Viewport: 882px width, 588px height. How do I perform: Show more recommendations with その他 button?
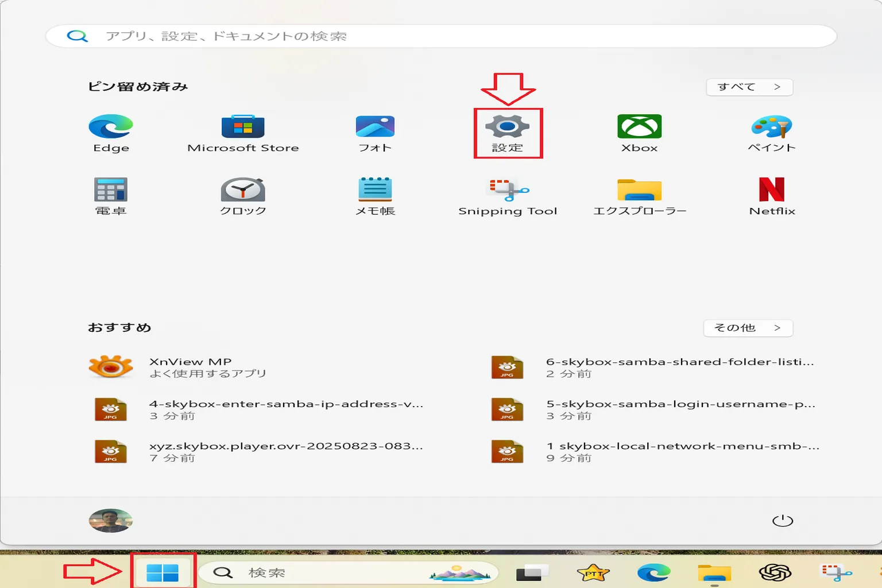[748, 328]
